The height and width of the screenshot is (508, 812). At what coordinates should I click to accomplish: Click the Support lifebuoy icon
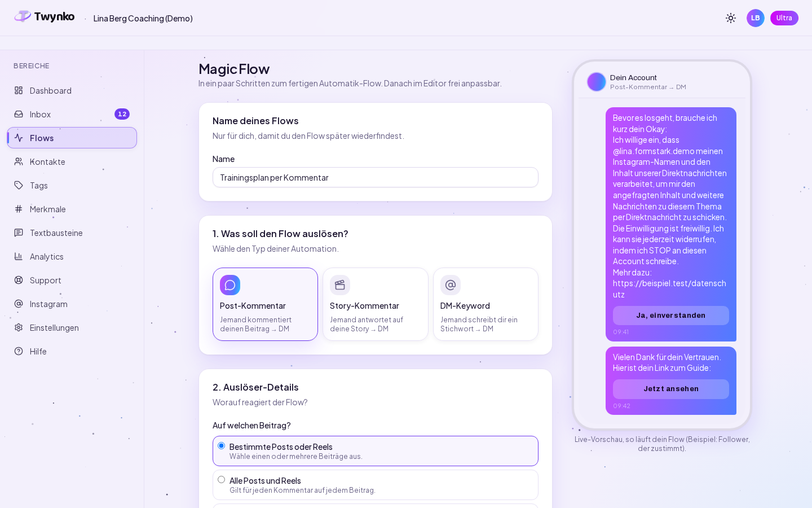point(19,280)
